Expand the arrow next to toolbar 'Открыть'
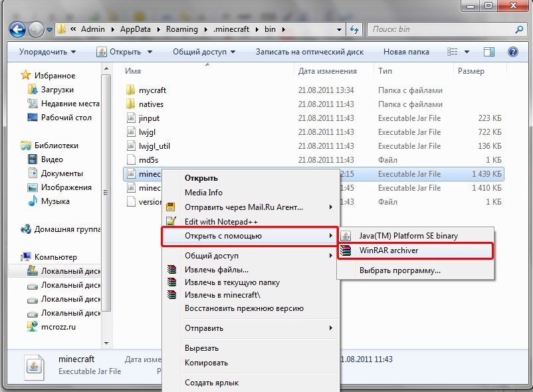Screen dimensions: 533x392 pyautogui.click(x=150, y=52)
